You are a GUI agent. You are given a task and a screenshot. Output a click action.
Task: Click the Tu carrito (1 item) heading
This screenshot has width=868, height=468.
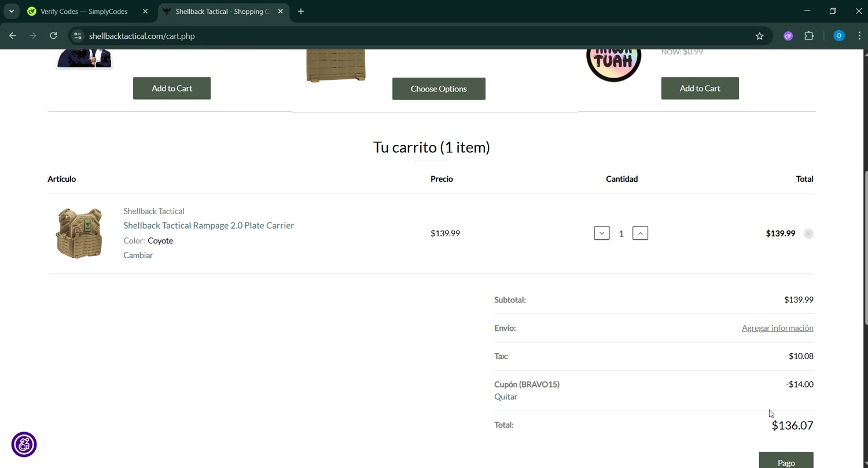click(432, 147)
